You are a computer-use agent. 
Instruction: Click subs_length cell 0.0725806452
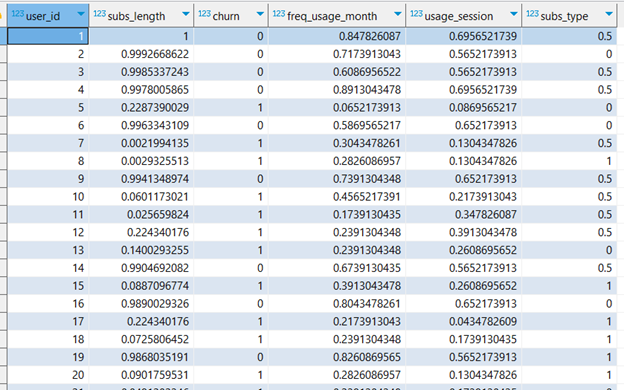[141, 339]
